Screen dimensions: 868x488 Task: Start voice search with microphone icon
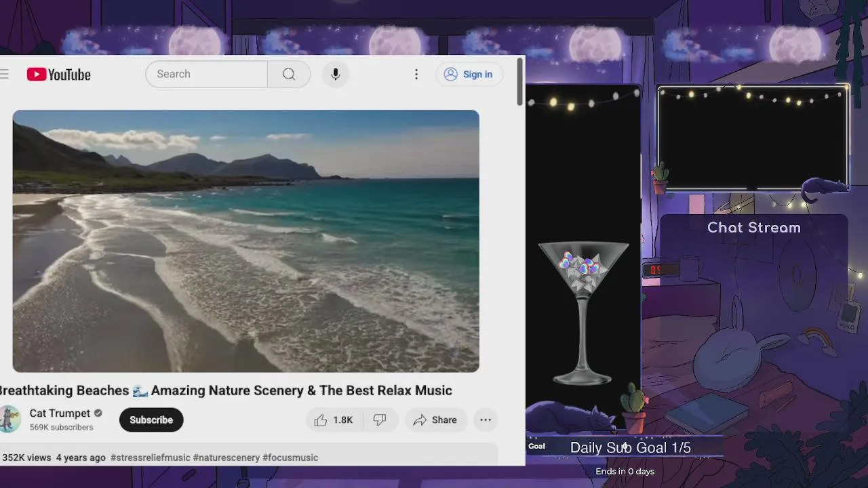coord(335,74)
